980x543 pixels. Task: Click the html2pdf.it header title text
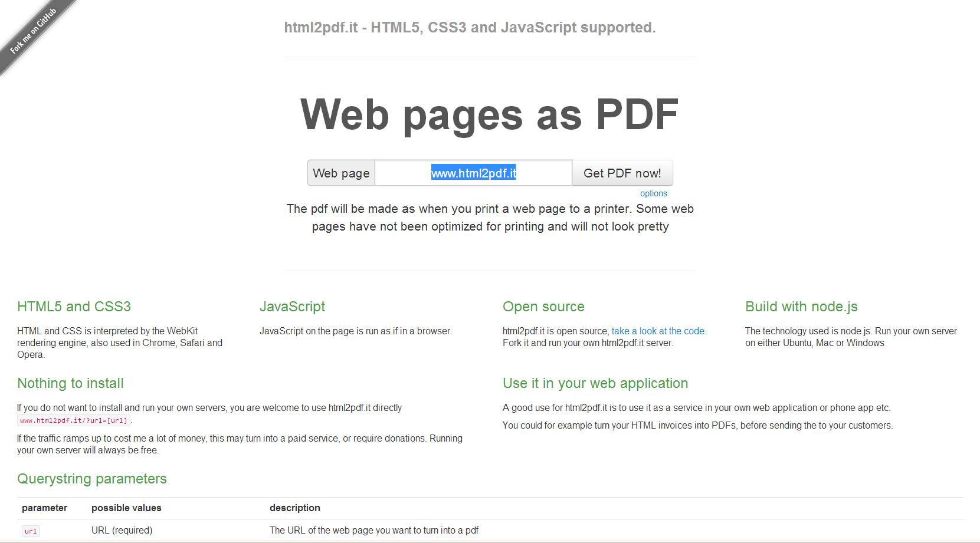click(x=470, y=28)
